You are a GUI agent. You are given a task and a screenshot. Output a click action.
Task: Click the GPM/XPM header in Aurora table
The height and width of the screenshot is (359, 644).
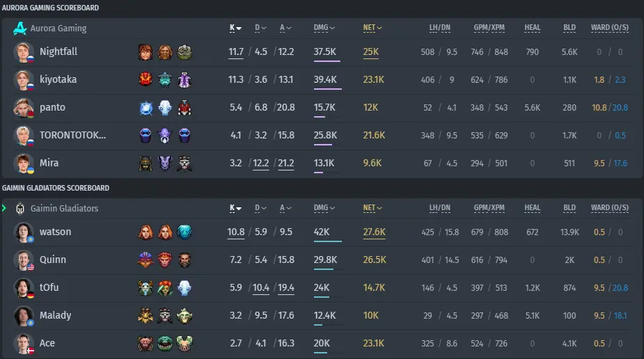489,28
